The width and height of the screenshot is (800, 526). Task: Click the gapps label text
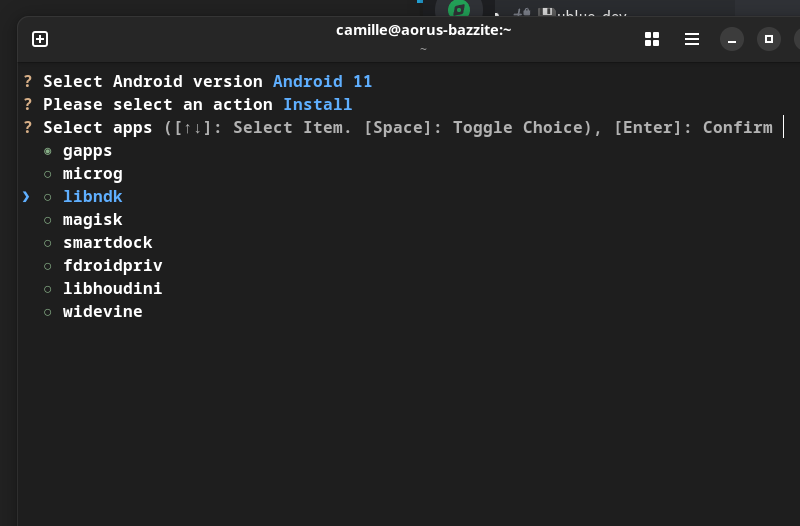click(x=87, y=151)
